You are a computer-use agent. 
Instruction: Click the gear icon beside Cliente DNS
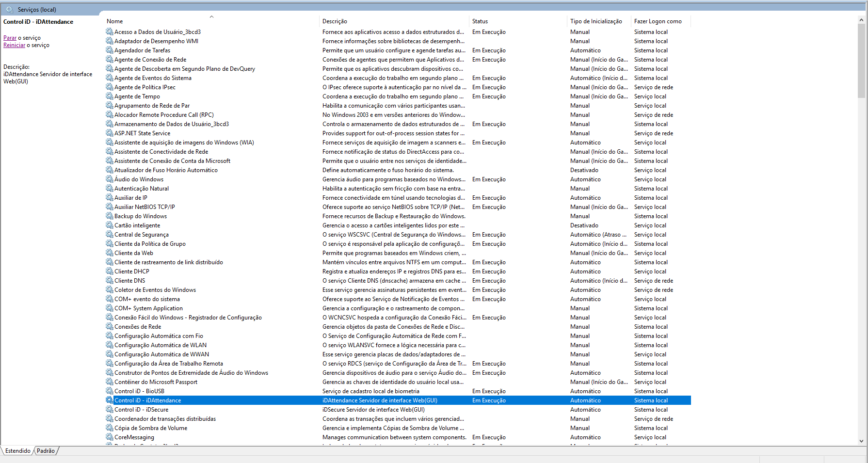(x=110, y=280)
